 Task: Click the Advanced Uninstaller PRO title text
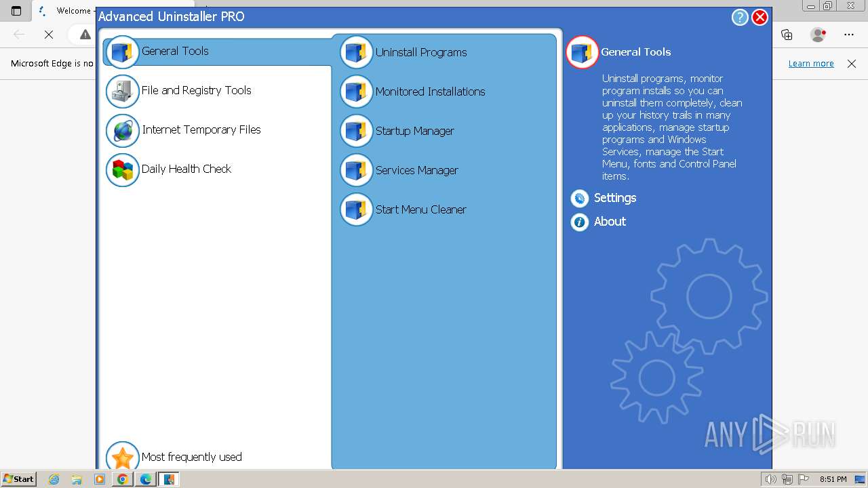[x=172, y=16]
